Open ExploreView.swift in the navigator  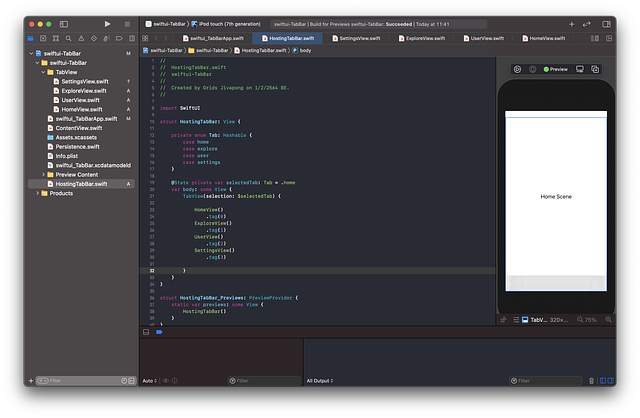pyautogui.click(x=80, y=91)
